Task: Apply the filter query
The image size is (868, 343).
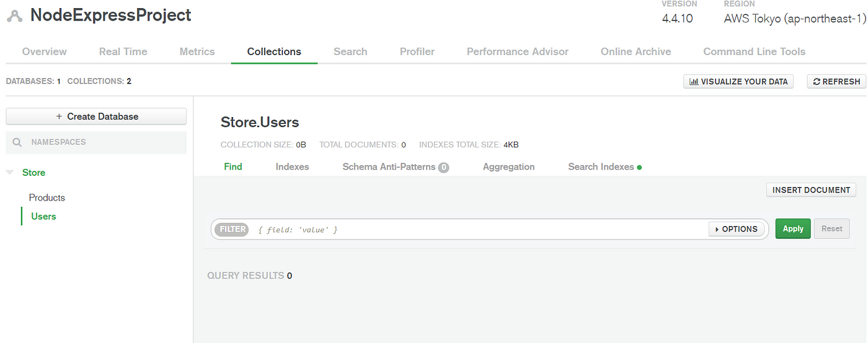Action: tap(793, 228)
